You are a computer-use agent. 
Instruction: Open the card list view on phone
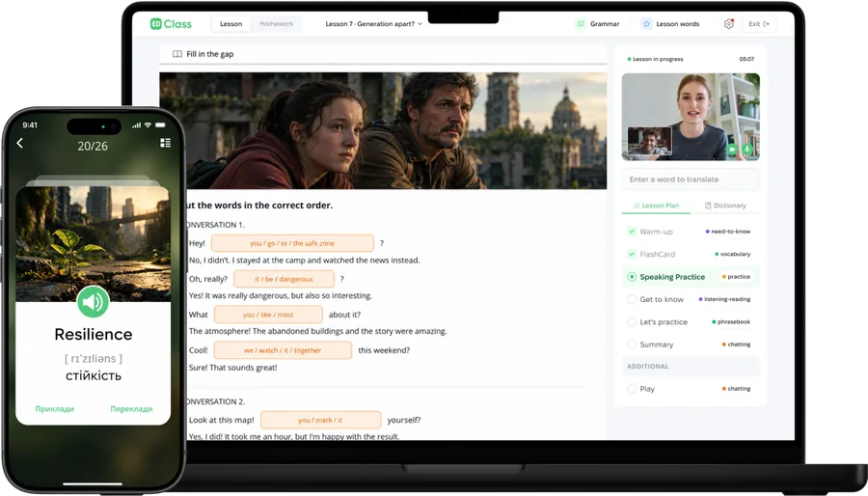pos(165,143)
